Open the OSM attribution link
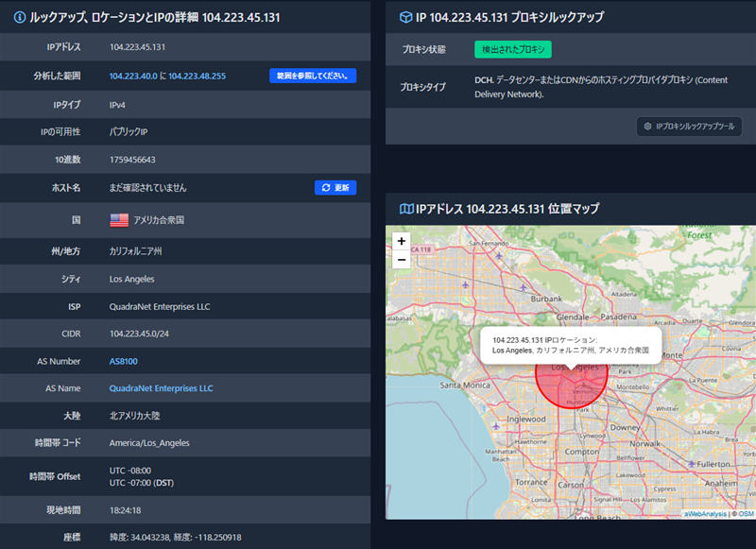 [746, 514]
